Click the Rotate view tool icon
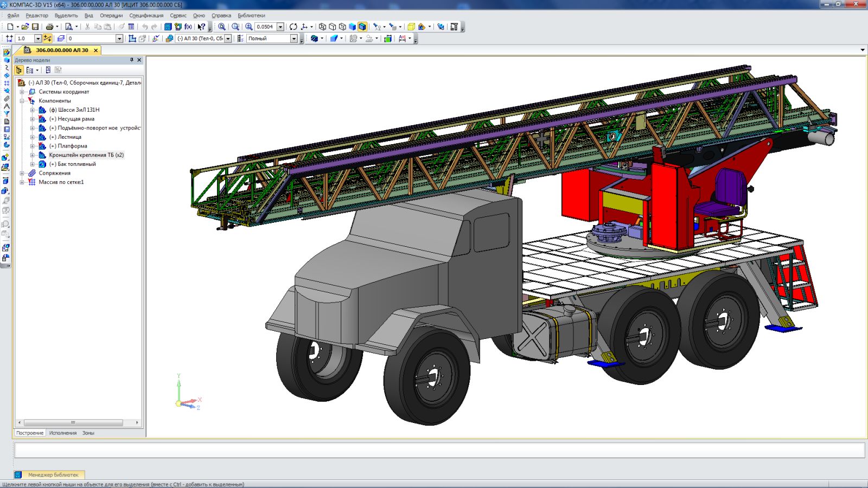The image size is (868, 488). 293,27
